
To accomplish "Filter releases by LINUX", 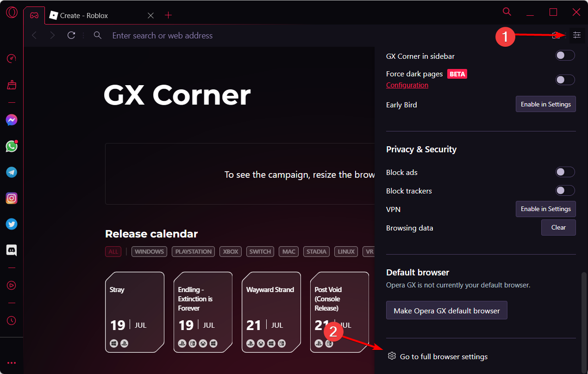I will click(346, 252).
